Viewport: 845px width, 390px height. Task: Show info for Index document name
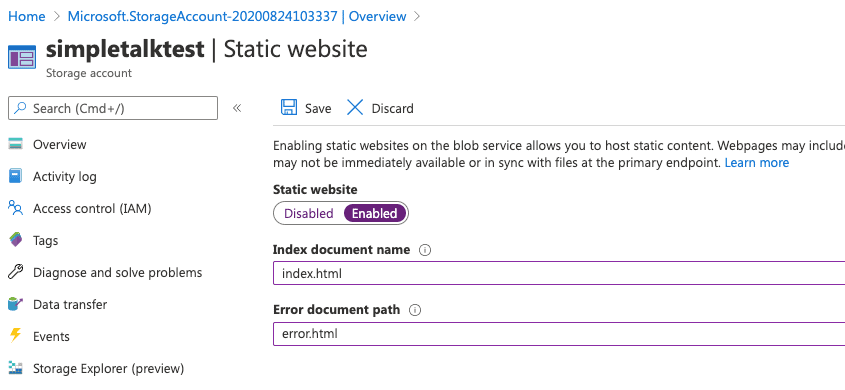pyautogui.click(x=425, y=250)
